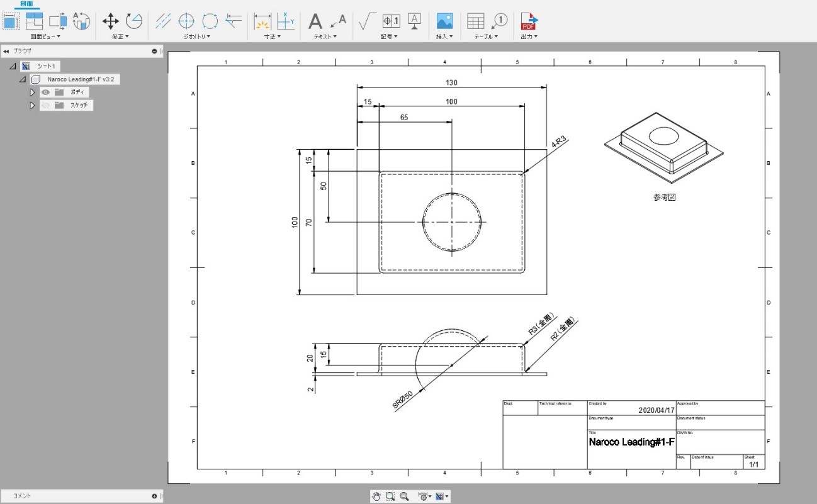The image size is (817, 504).
Task: Activate the Pan hand tool
Action: coord(376,496)
